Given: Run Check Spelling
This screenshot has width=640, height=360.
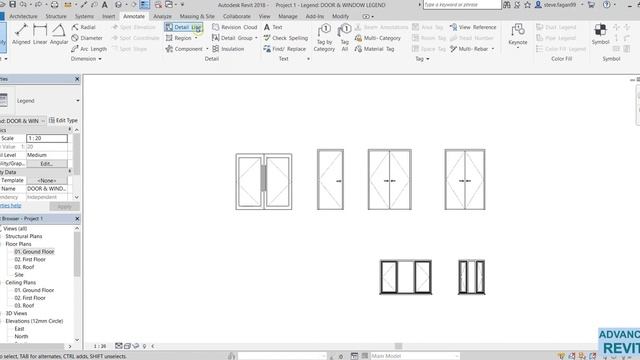Looking at the screenshot, I should pos(286,38).
